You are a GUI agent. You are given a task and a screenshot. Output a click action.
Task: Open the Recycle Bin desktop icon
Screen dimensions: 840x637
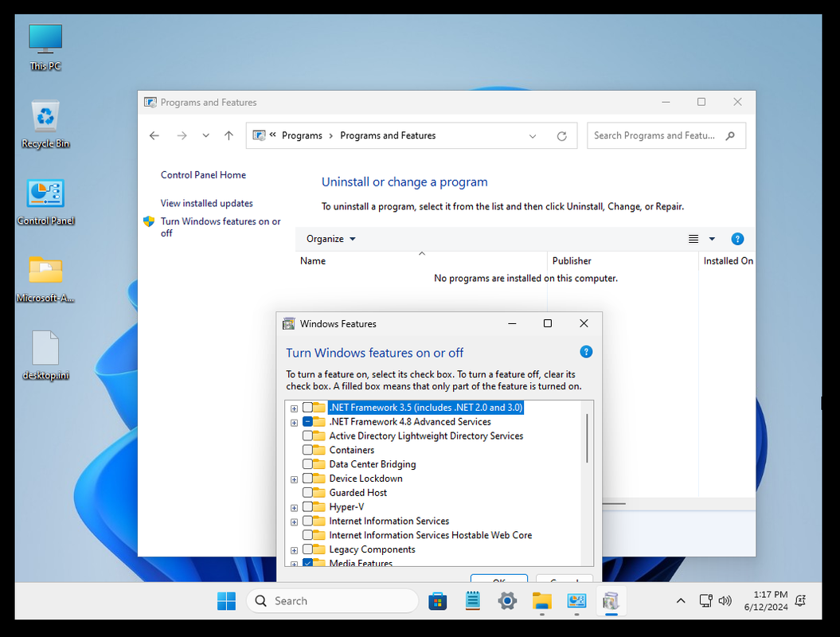[45, 124]
